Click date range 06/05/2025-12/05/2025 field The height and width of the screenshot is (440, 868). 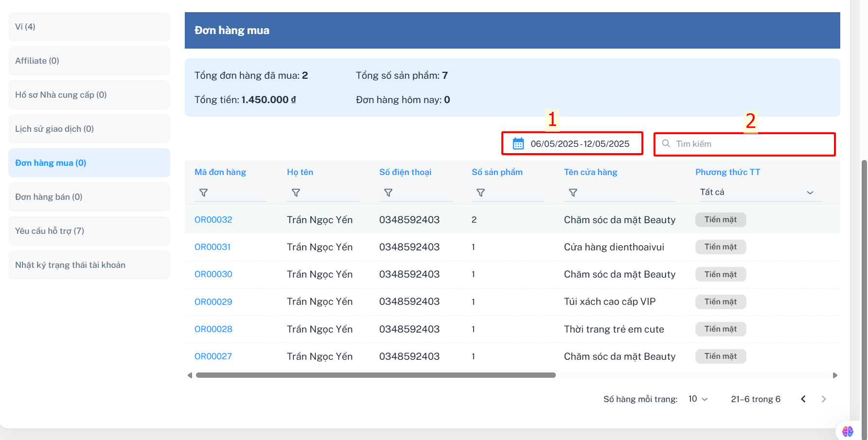coord(572,144)
